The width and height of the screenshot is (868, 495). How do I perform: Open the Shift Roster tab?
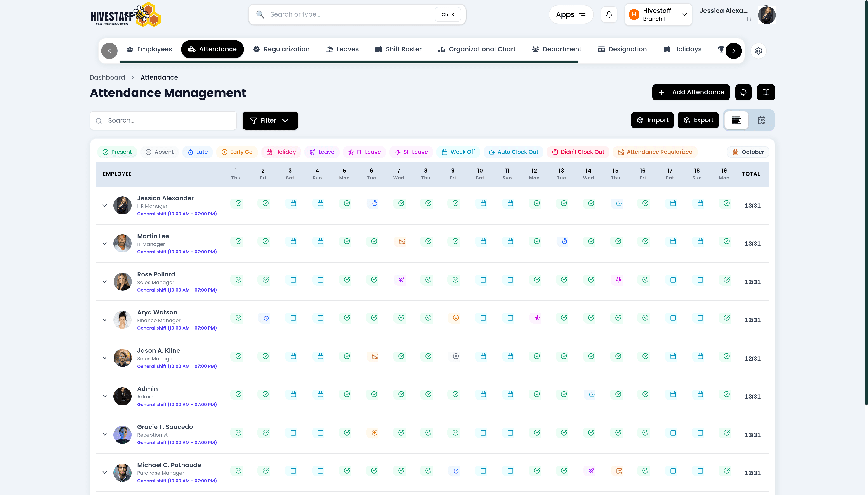398,49
